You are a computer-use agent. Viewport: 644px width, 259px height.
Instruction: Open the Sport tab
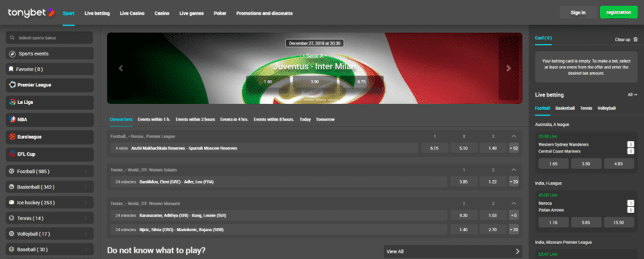[68, 13]
